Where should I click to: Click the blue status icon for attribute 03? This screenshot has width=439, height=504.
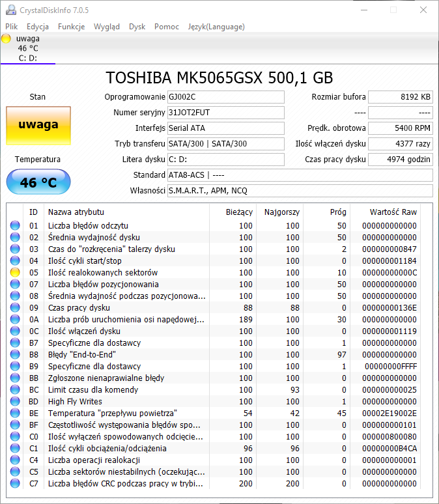pos(15,249)
